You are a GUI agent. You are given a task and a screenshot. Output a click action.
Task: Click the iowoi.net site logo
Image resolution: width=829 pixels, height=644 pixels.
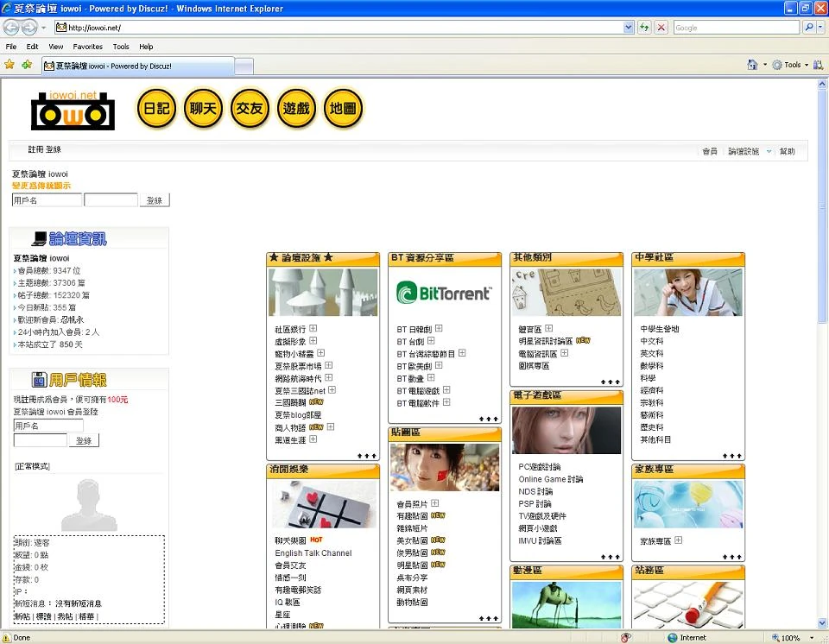click(x=73, y=110)
